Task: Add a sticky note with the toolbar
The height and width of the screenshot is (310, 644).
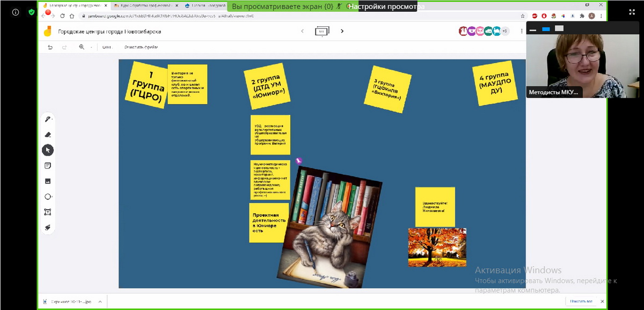Action: click(48, 166)
